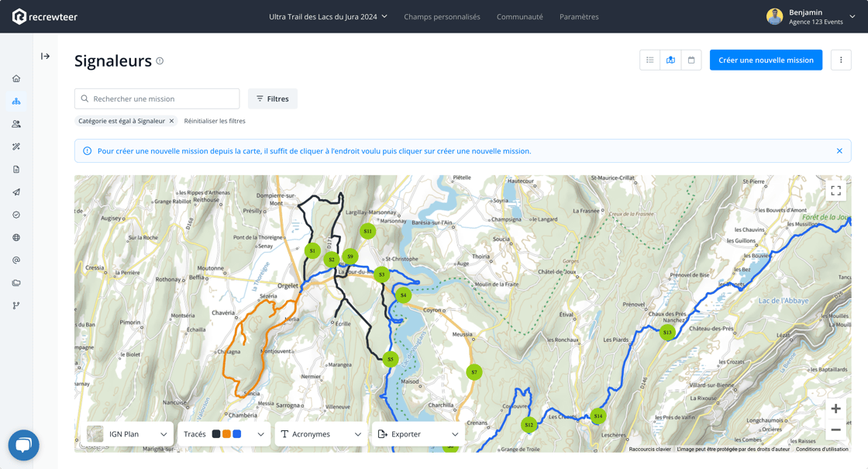Switch to map view
The height and width of the screenshot is (469, 868).
pos(670,60)
